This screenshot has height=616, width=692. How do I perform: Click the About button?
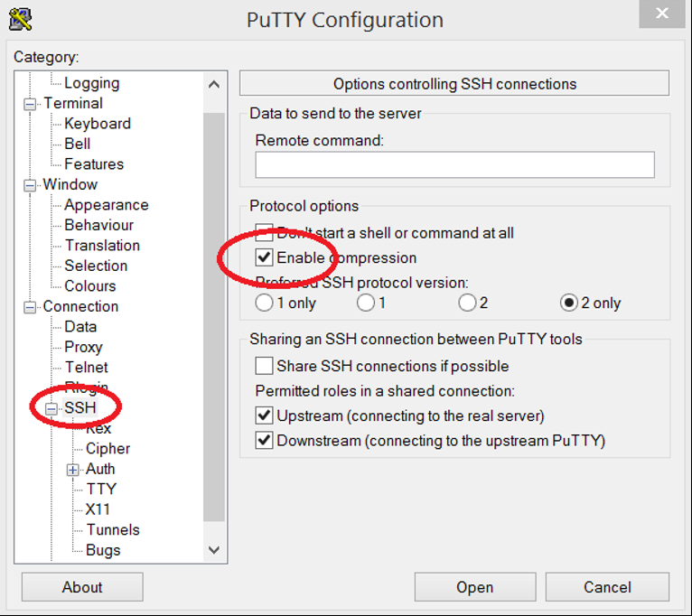pyautogui.click(x=82, y=587)
